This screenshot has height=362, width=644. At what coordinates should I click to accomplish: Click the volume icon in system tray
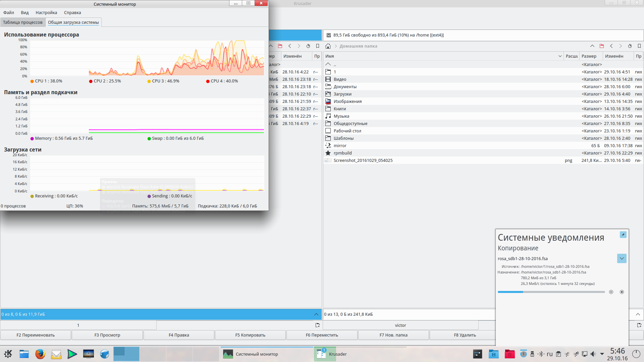pyautogui.click(x=593, y=354)
